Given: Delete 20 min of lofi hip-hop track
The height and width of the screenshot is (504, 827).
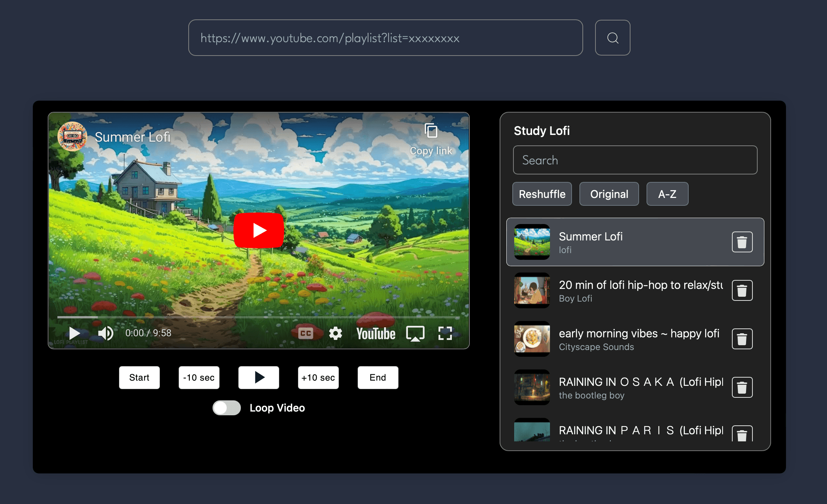Looking at the screenshot, I should click(x=742, y=290).
